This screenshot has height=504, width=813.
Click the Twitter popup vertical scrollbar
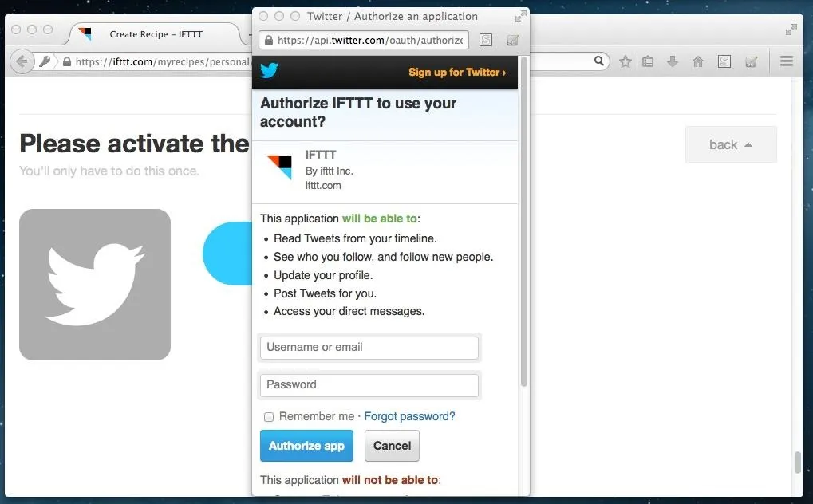coord(523,223)
